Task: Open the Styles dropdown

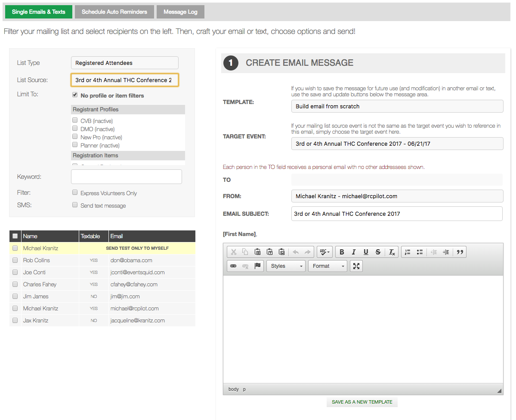Action: click(x=286, y=266)
